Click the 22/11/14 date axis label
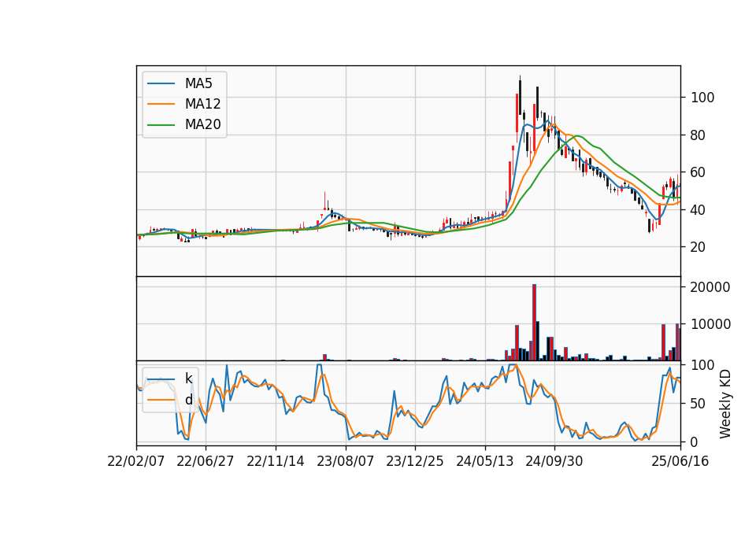 click(276, 461)
